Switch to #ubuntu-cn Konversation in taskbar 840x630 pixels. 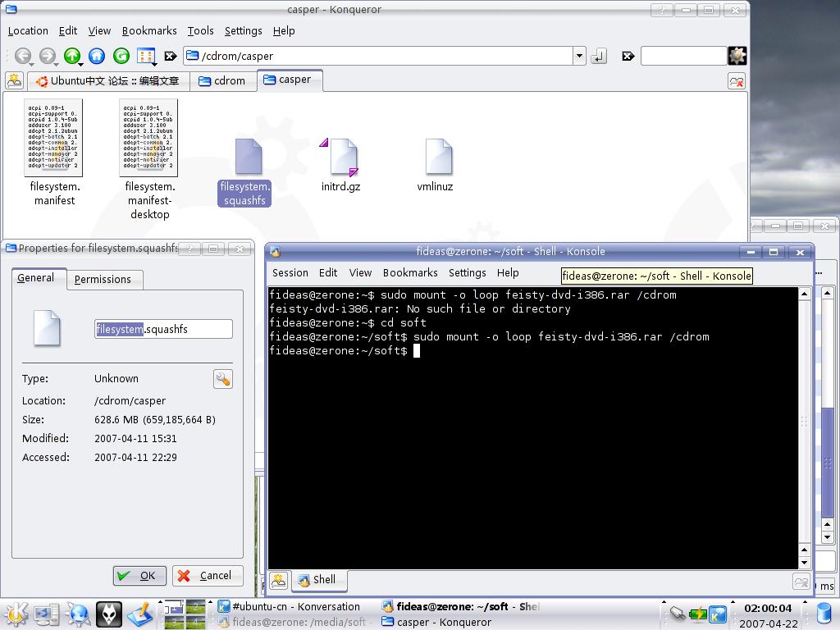[290, 607]
